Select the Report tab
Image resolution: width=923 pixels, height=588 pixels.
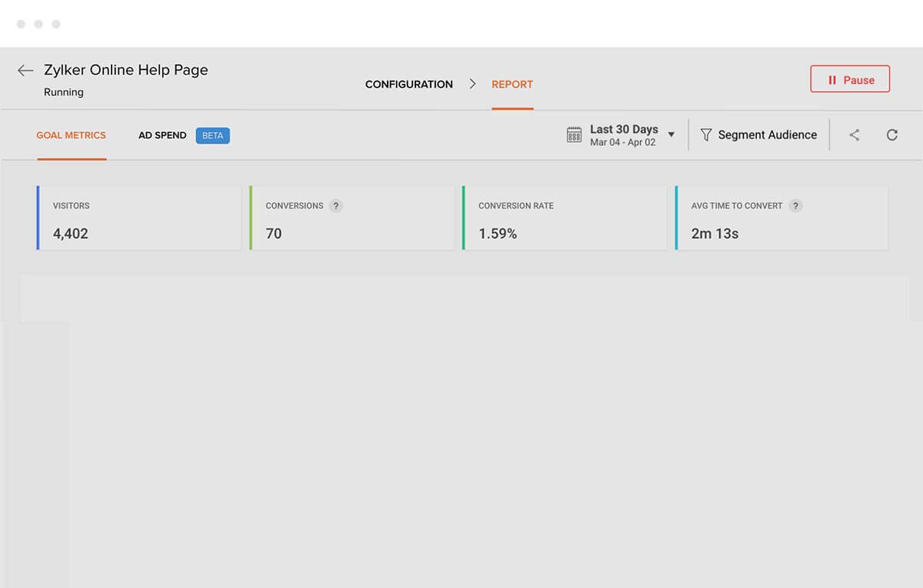click(x=512, y=85)
